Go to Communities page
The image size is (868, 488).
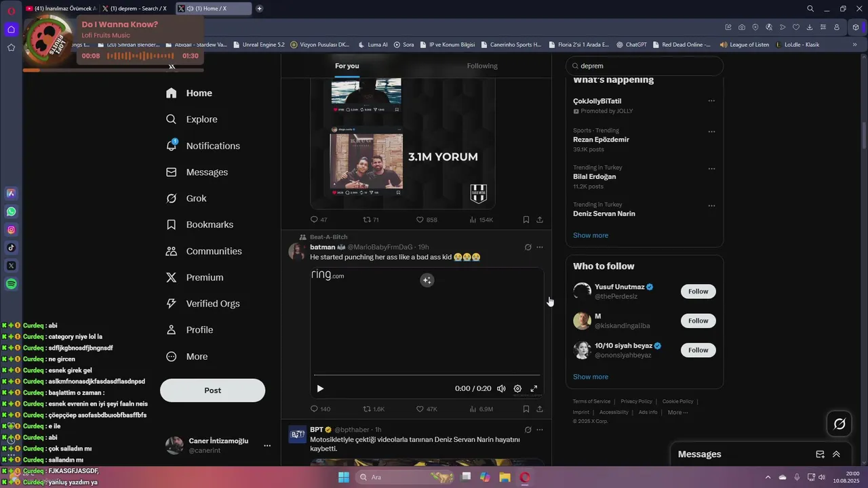(203, 251)
